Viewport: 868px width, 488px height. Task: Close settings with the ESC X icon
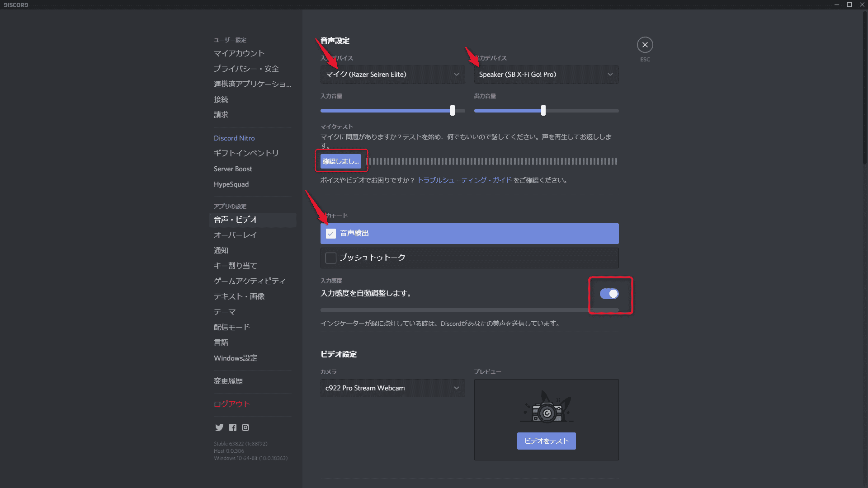pos(645,45)
